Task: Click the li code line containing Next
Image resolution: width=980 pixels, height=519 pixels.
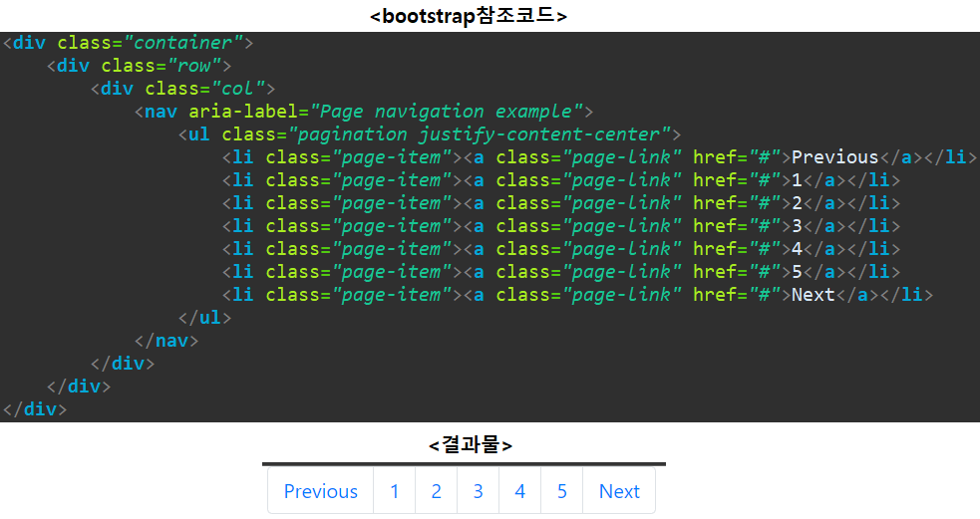Action: tap(577, 295)
